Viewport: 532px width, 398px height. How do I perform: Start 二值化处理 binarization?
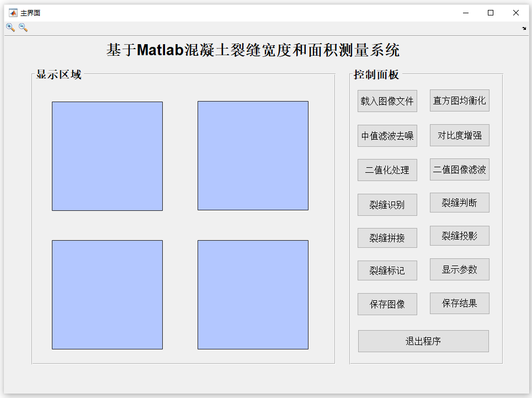[387, 170]
